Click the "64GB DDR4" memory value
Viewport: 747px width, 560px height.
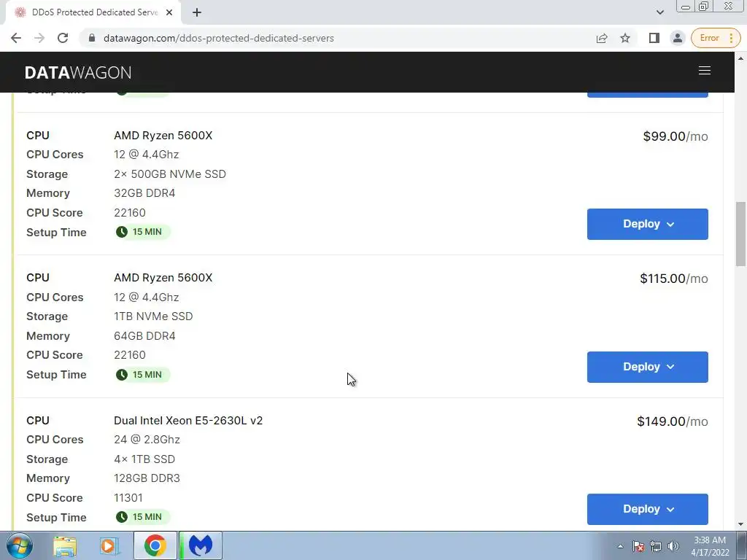pos(144,335)
